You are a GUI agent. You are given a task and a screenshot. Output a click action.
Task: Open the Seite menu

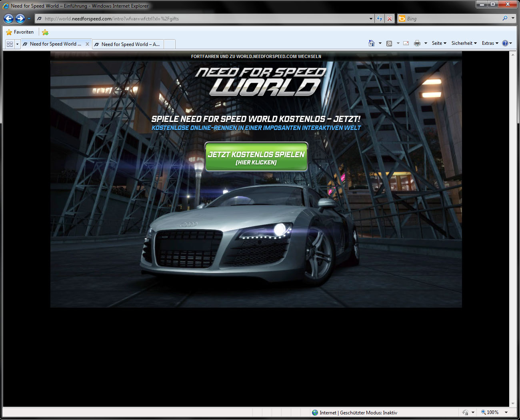click(439, 43)
